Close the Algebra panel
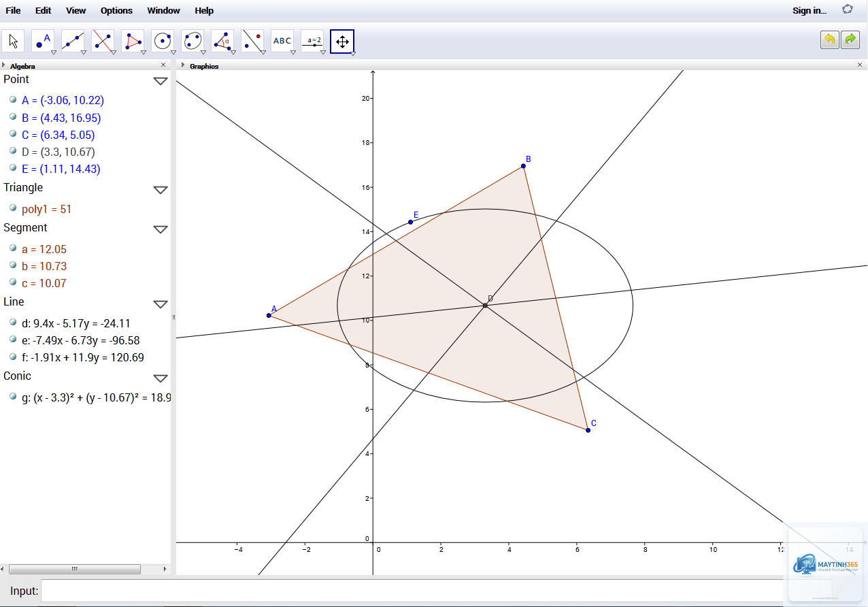 click(163, 65)
